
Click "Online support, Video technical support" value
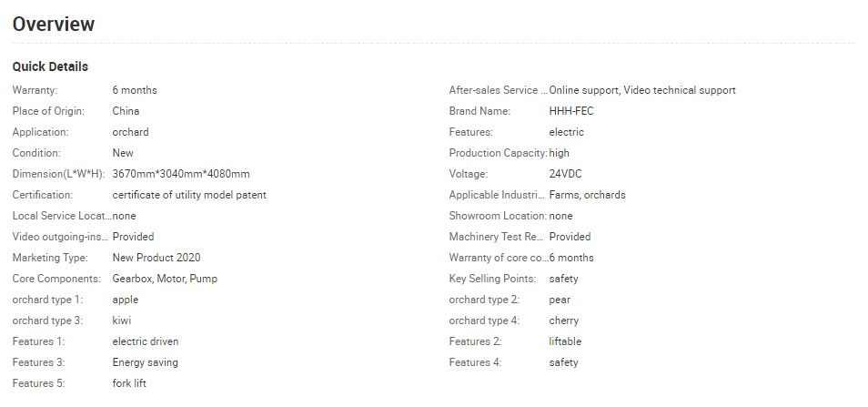pyautogui.click(x=642, y=90)
